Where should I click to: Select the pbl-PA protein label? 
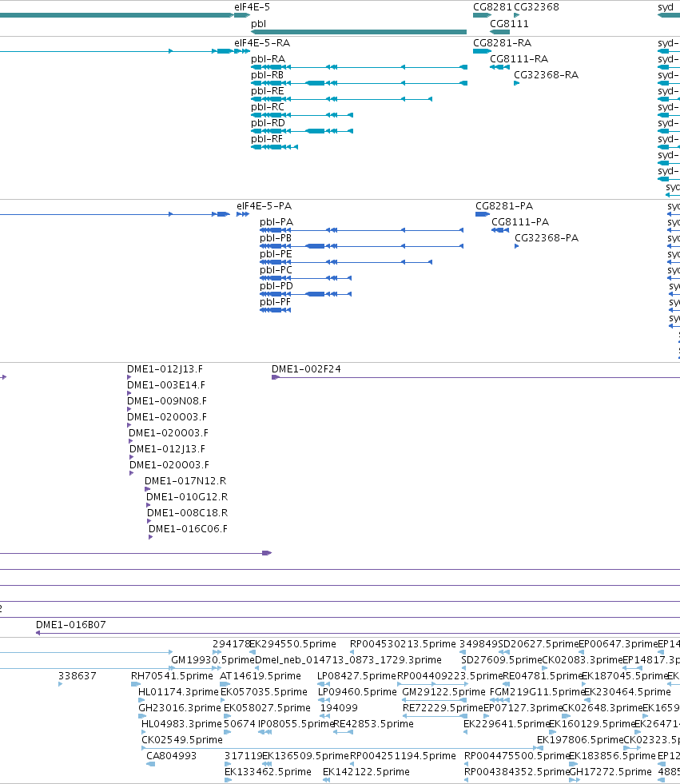276,222
